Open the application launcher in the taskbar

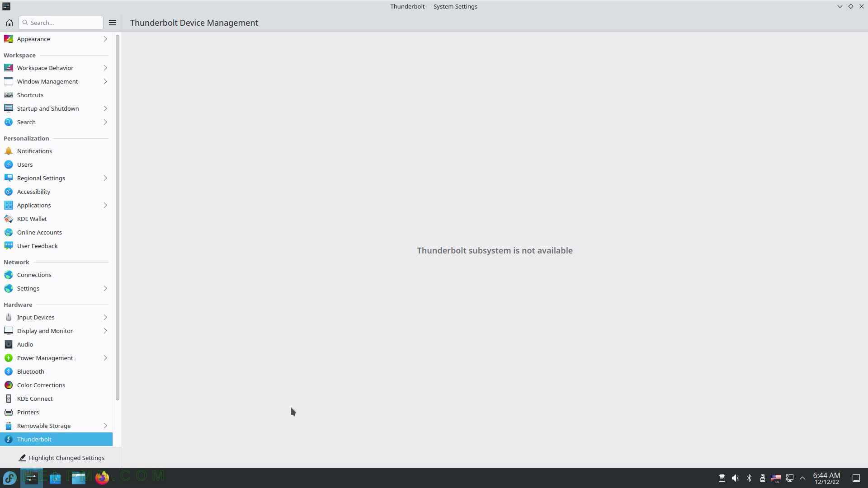(10, 478)
